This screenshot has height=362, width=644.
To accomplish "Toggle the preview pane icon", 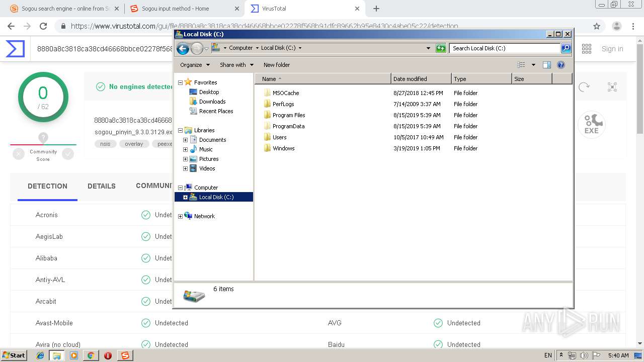I will [x=547, y=65].
